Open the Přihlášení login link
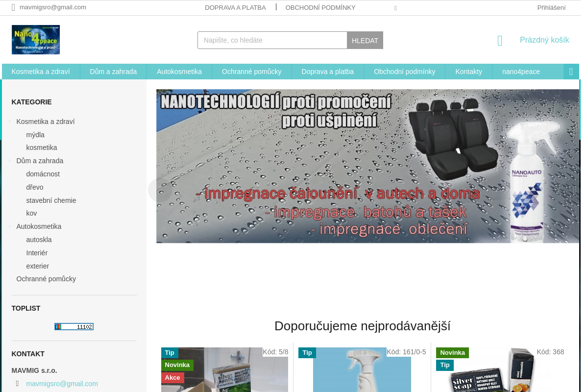Screen dimensions: 588x392 click(x=551, y=7)
